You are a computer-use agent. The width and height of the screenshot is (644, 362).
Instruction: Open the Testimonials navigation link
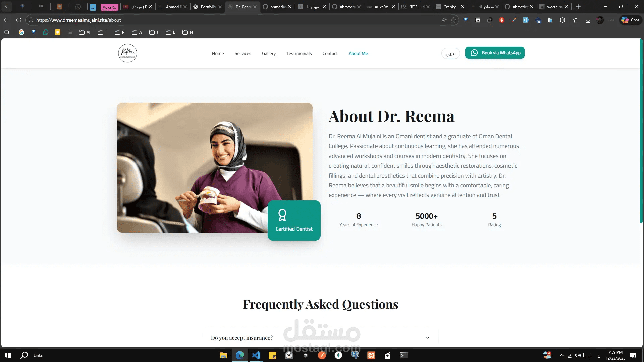click(299, 53)
